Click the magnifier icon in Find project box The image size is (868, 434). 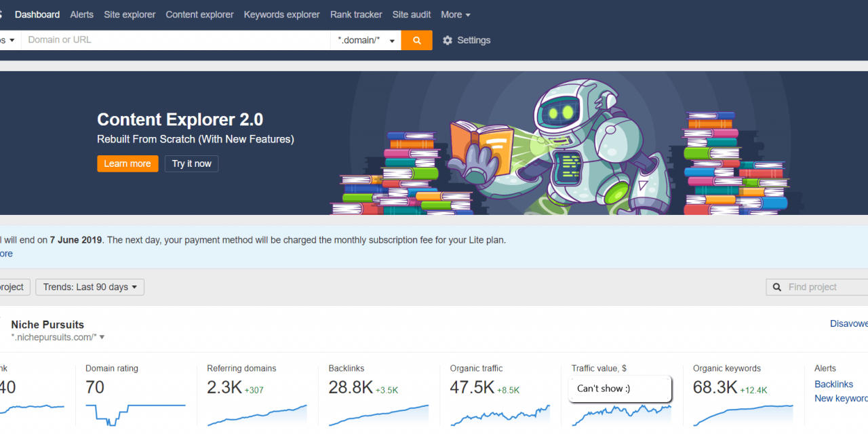point(776,287)
